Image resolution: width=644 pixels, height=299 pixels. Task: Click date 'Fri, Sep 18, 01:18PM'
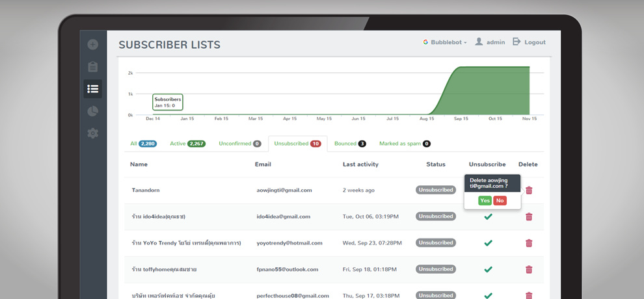[x=369, y=270]
